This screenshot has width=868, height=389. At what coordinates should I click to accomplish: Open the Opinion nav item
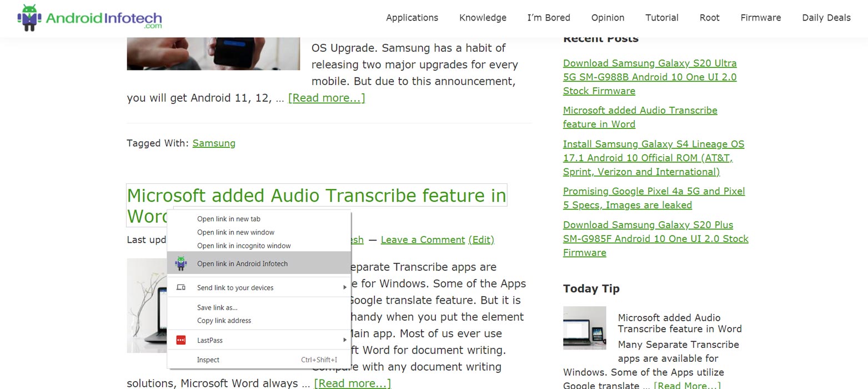coord(608,18)
